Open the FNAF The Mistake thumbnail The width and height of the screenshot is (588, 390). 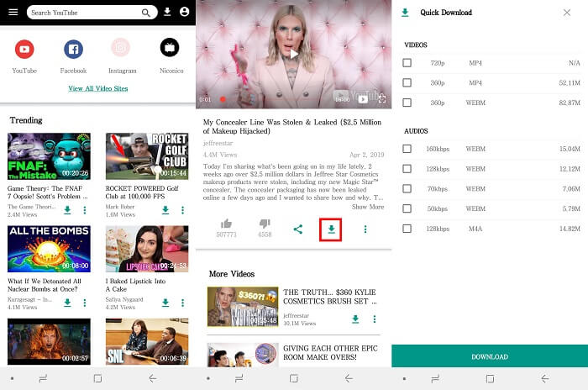49,156
